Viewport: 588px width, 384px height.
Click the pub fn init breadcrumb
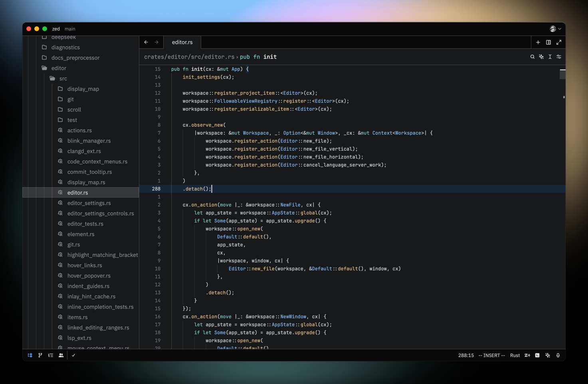258,57
